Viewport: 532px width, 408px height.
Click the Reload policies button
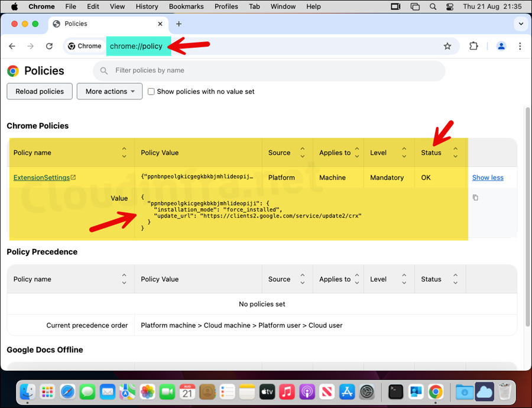click(x=40, y=92)
